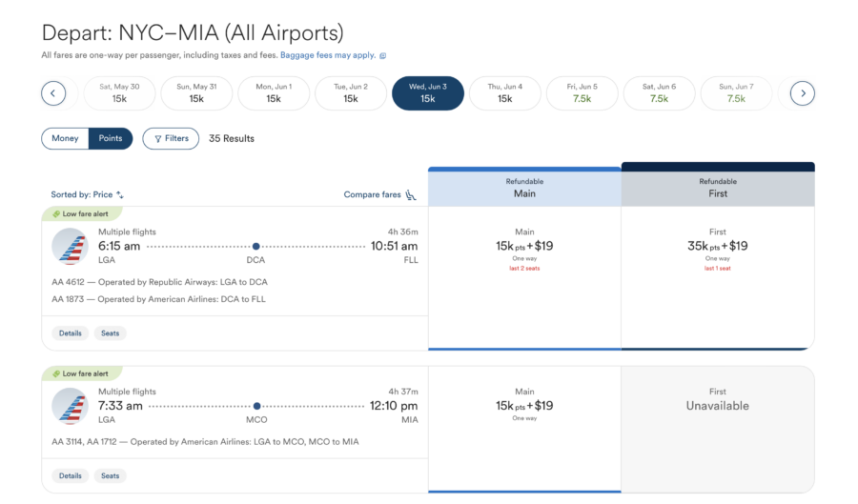Show Details for 7:33 am LGA flight
858x504 pixels.
(x=70, y=476)
